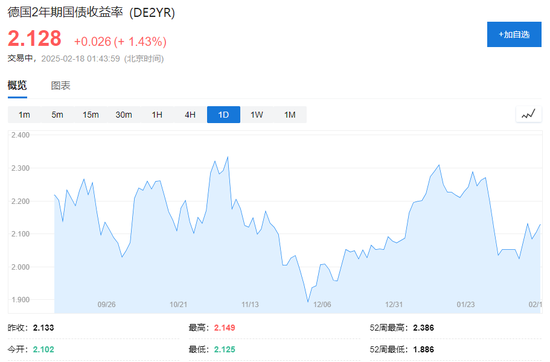Select the 1m interval
This screenshot has width=550, height=362.
pyautogui.click(x=24, y=115)
